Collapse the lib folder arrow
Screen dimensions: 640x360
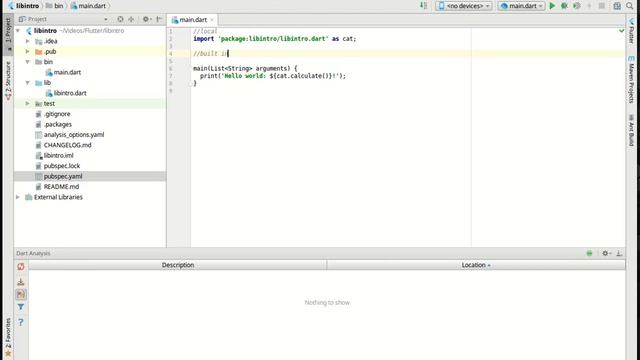coord(28,83)
